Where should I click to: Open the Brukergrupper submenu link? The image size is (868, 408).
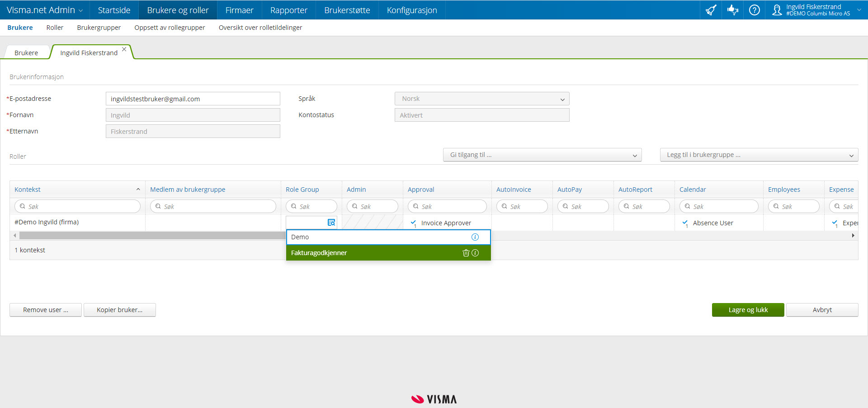point(99,28)
